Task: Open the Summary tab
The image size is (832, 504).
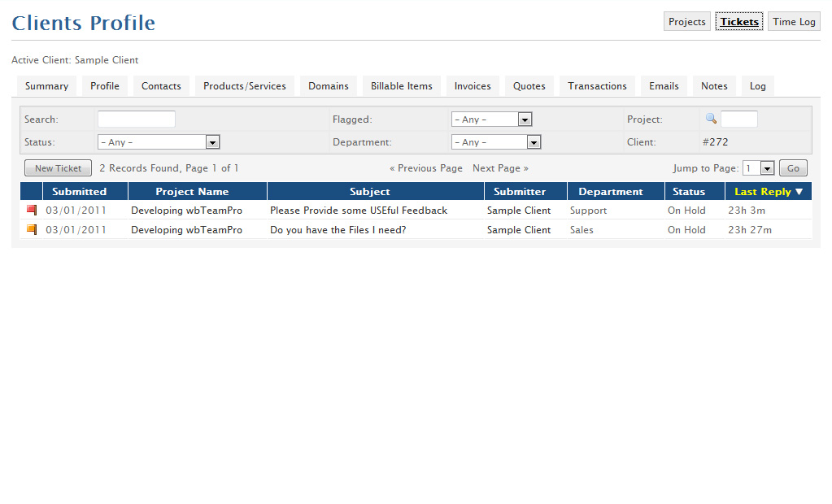Action: tap(46, 85)
